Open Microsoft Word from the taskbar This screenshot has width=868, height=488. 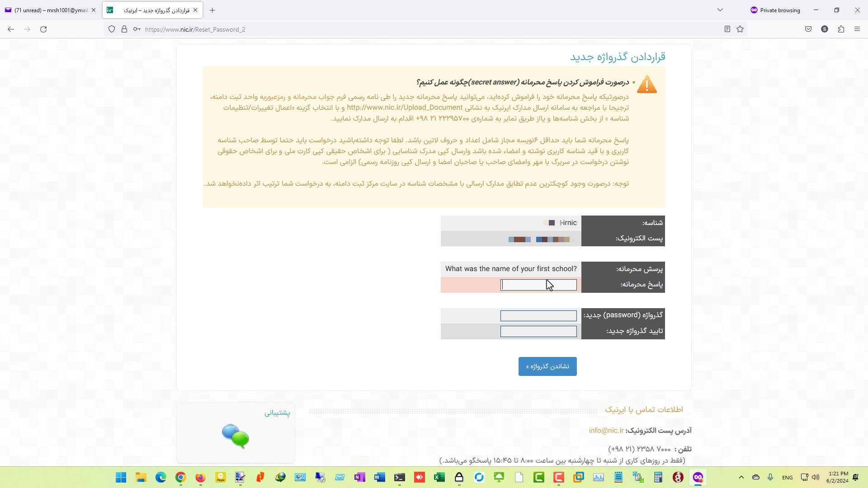click(379, 478)
